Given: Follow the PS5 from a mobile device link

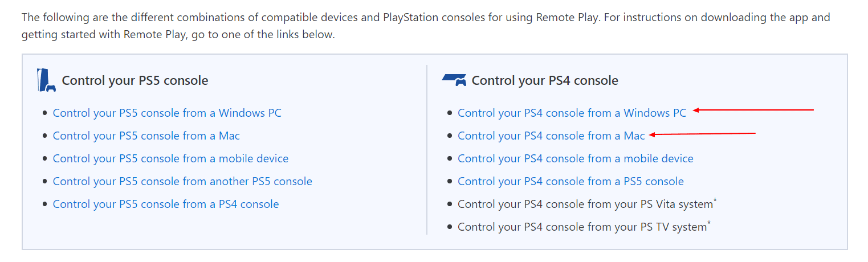Looking at the screenshot, I should (x=170, y=158).
